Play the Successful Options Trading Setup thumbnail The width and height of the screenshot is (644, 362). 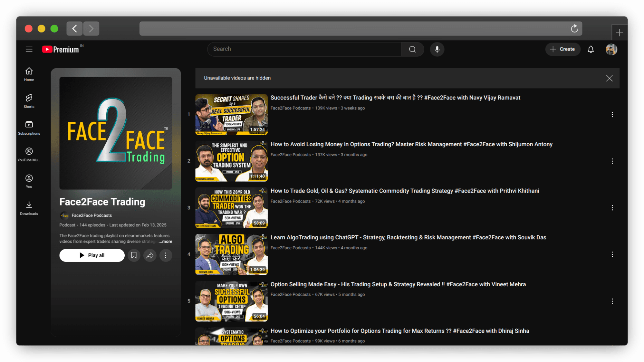[x=231, y=301]
